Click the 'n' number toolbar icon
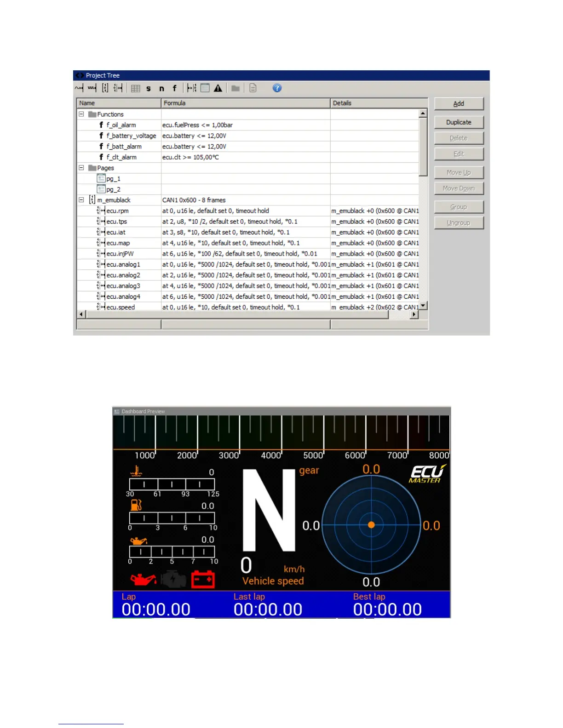 (161, 88)
